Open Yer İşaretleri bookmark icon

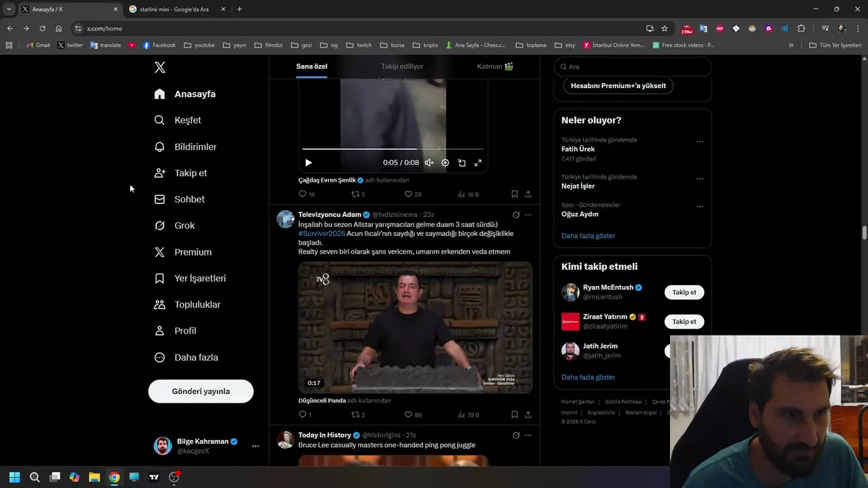[x=159, y=279]
